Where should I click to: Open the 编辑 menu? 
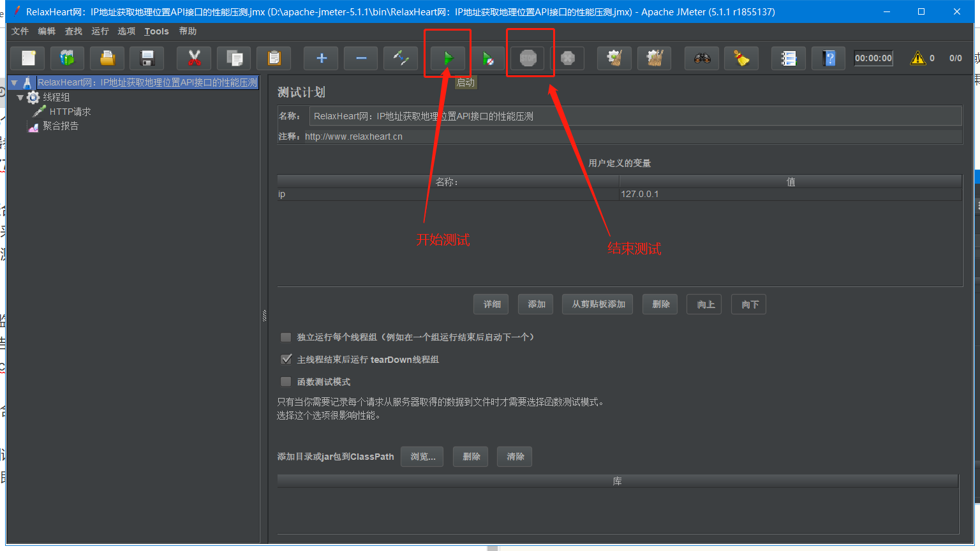(47, 31)
